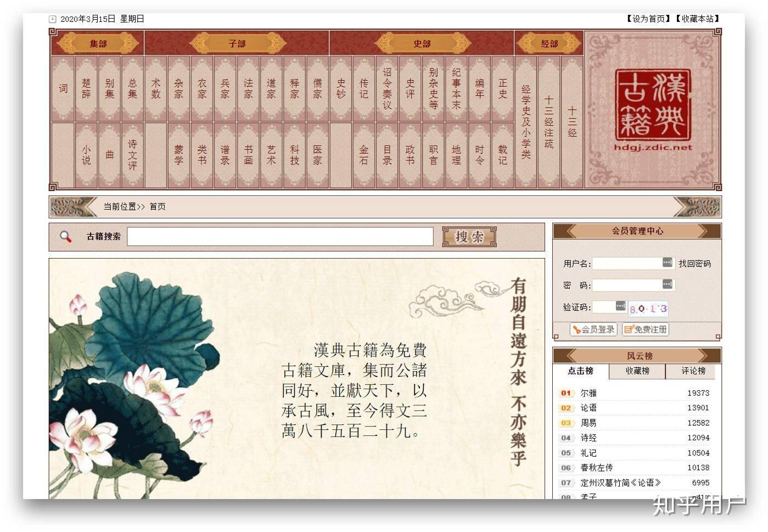Click the input helper icon beside the 验证码 field
This screenshot has width=768, height=532.
[x=621, y=306]
